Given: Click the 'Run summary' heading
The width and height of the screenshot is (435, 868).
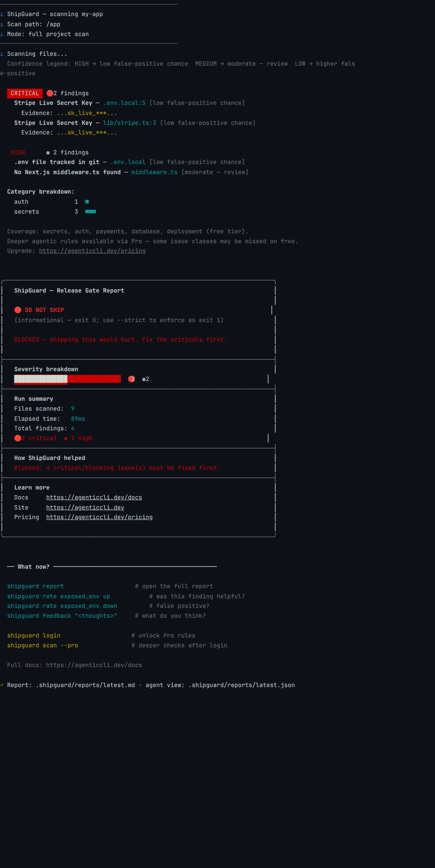Looking at the screenshot, I should pyautogui.click(x=34, y=398).
